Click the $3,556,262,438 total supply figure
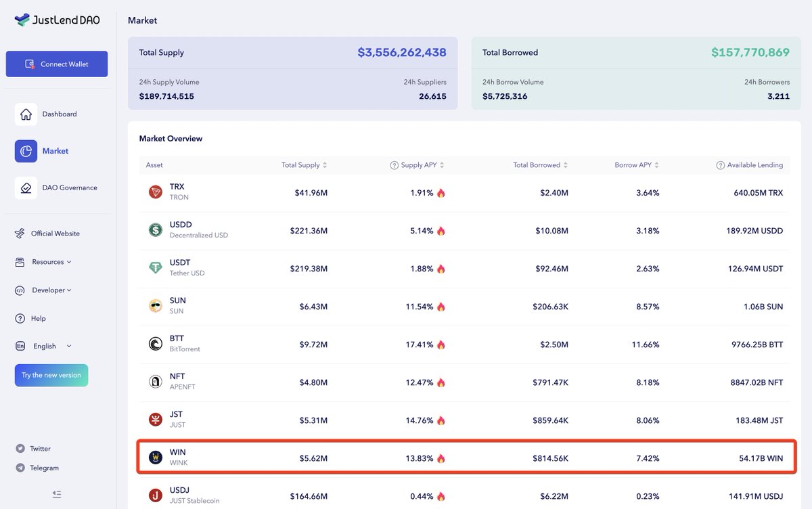 pyautogui.click(x=402, y=52)
